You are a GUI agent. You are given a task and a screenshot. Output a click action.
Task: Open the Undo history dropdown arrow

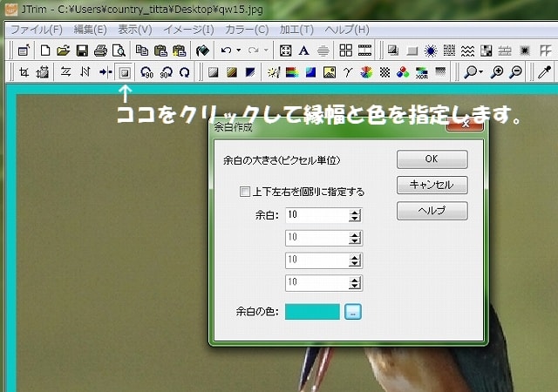[x=238, y=51]
